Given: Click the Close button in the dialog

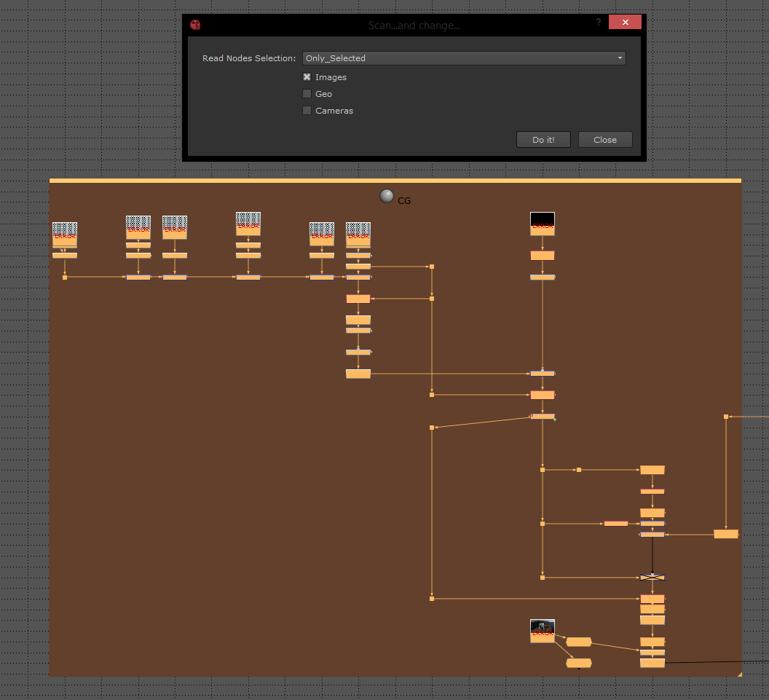Looking at the screenshot, I should (604, 140).
